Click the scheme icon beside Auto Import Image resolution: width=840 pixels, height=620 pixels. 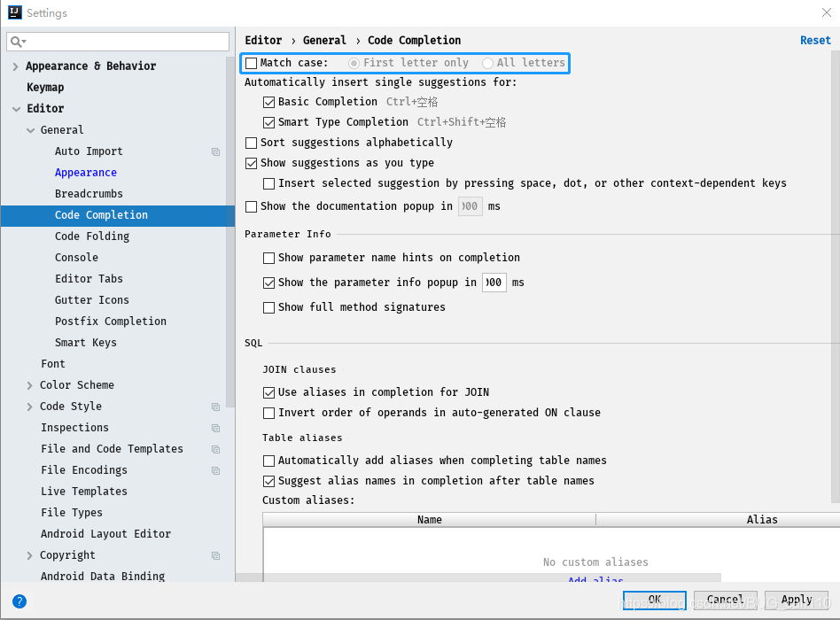[214, 151]
